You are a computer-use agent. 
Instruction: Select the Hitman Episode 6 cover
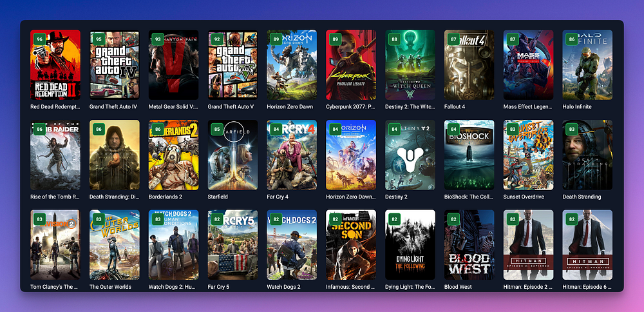click(588, 245)
